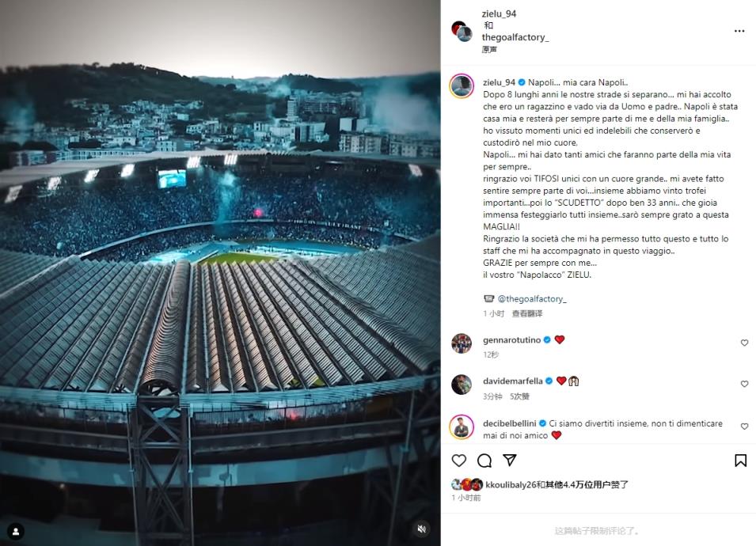The image size is (756, 546).
Task: Open zielu_94 profile in post header
Action: pyautogui.click(x=499, y=14)
